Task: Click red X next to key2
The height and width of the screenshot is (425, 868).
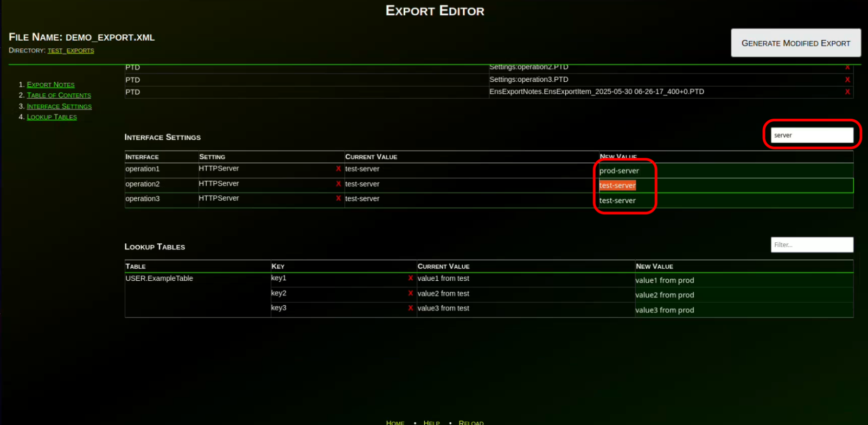Action: click(x=411, y=293)
